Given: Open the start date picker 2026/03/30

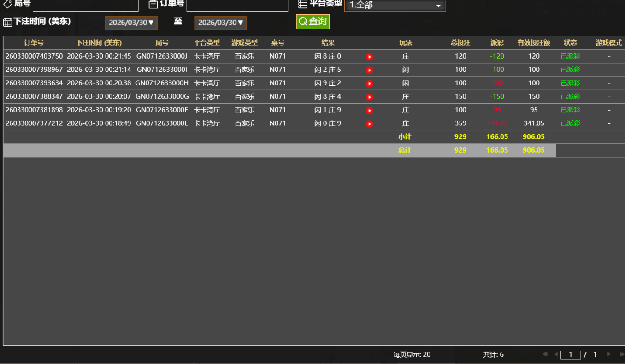Looking at the screenshot, I should coord(130,22).
